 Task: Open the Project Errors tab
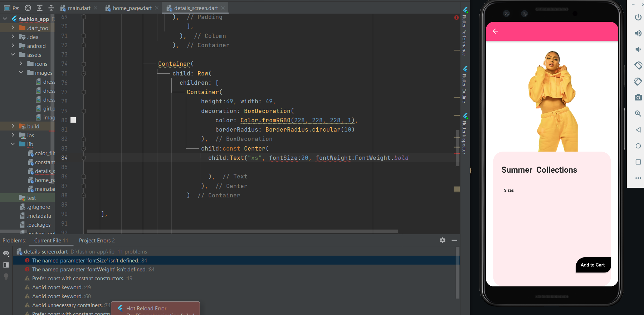(x=97, y=241)
